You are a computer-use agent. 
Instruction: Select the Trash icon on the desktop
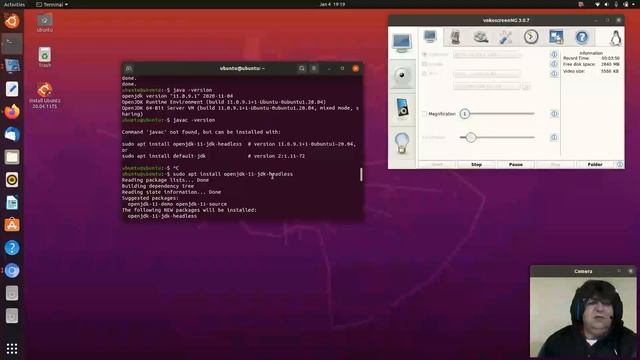click(x=44, y=57)
